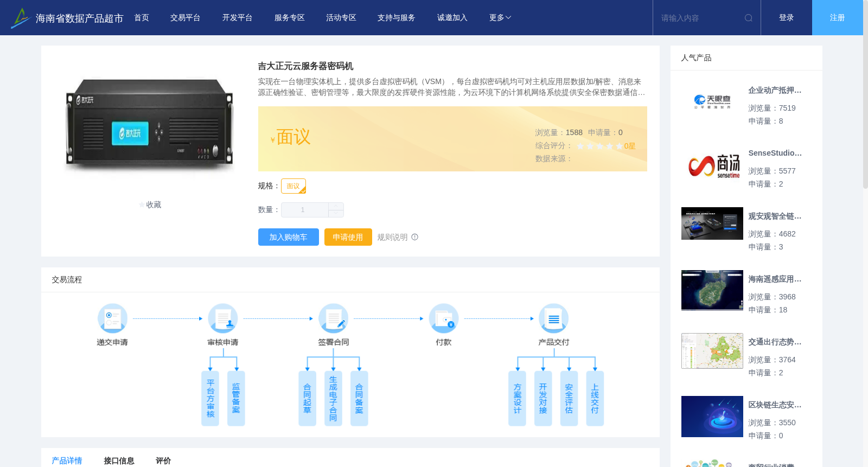Open the 海南遥感应用 product title

click(x=775, y=279)
